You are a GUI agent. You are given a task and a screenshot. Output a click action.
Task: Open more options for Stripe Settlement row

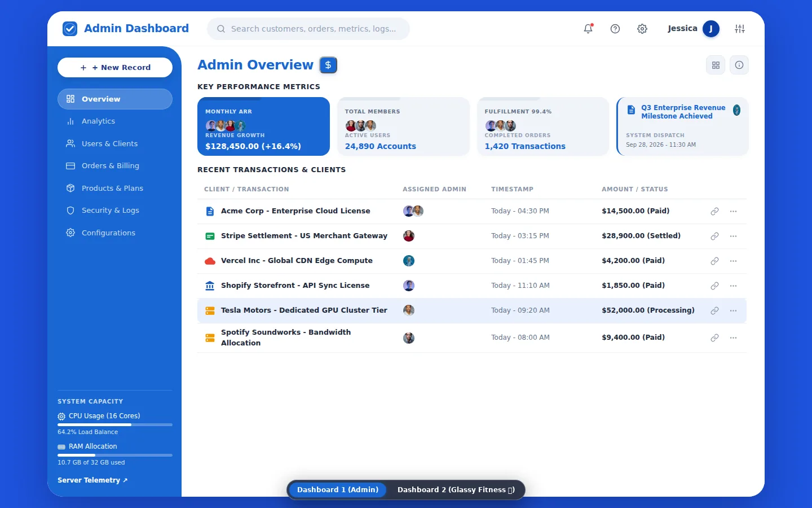tap(733, 236)
